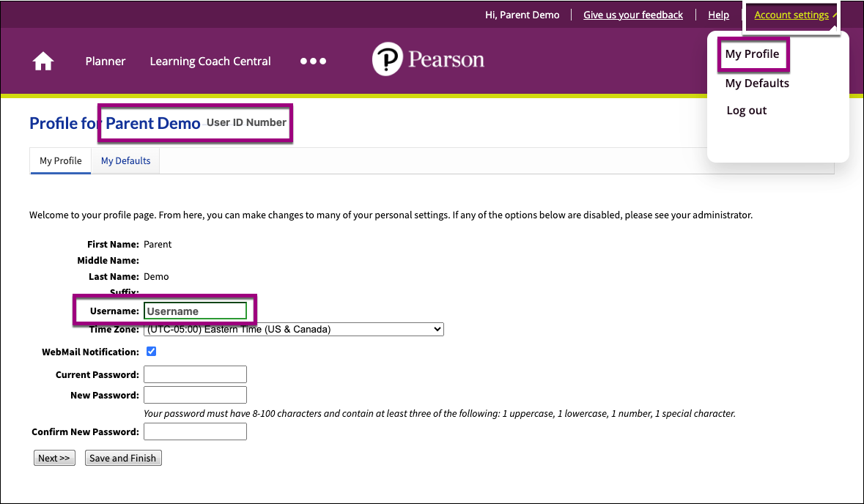Disable WebMail Notification

(151, 351)
